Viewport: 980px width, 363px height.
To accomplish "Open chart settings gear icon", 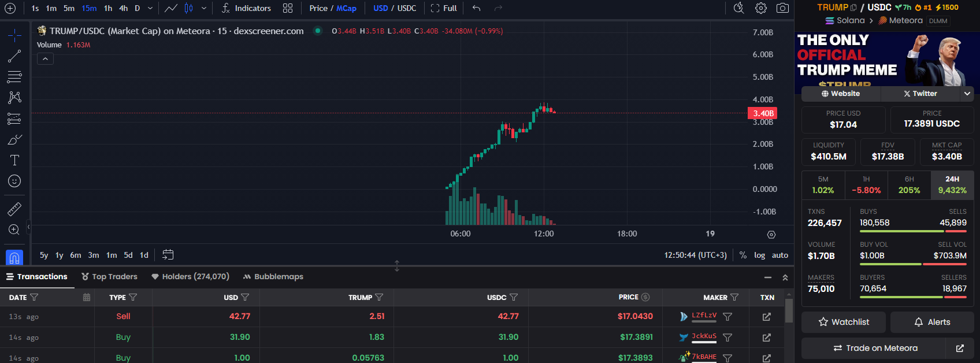I will click(761, 8).
